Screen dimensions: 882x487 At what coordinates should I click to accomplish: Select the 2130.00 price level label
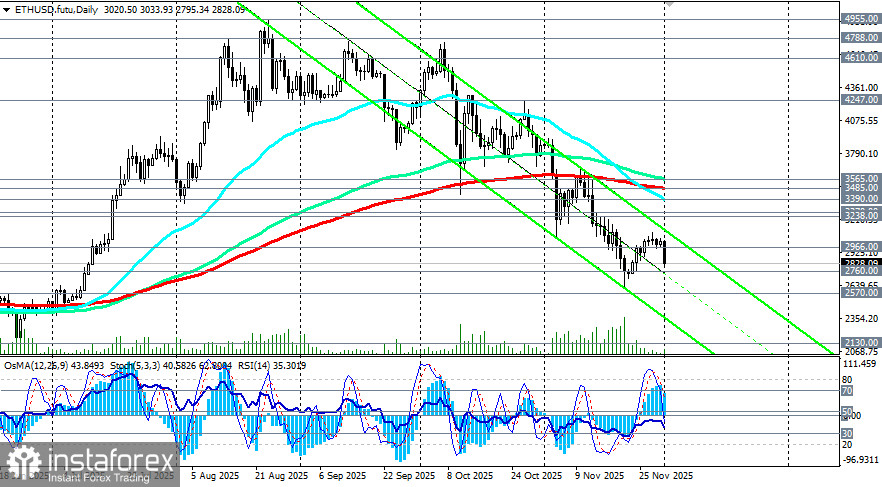861,342
